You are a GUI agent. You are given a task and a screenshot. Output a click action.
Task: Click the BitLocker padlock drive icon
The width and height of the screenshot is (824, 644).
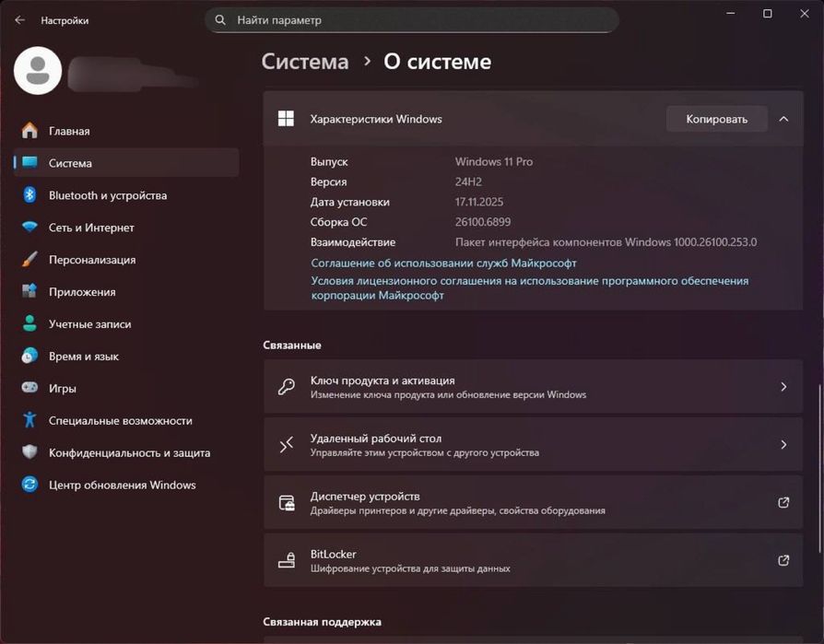coord(287,560)
